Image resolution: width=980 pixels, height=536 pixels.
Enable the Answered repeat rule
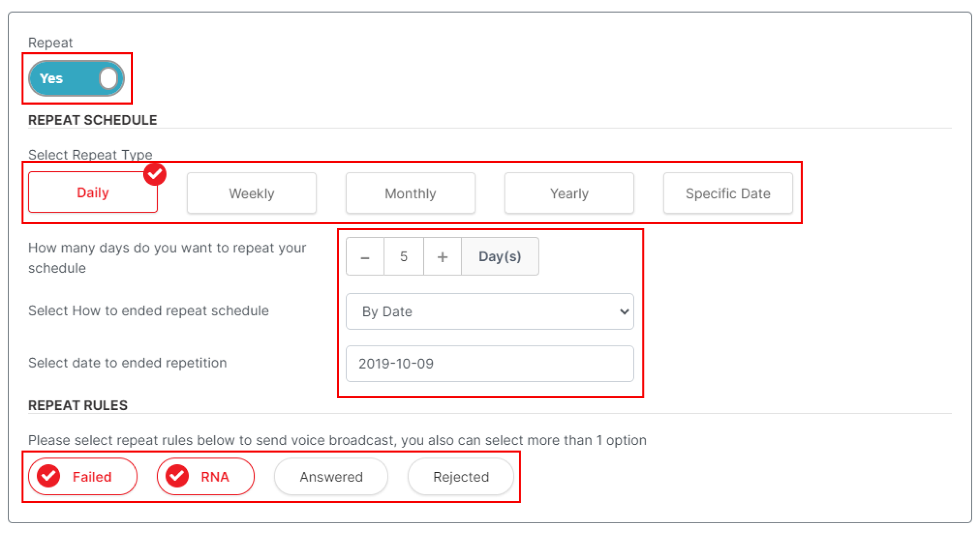click(x=331, y=476)
